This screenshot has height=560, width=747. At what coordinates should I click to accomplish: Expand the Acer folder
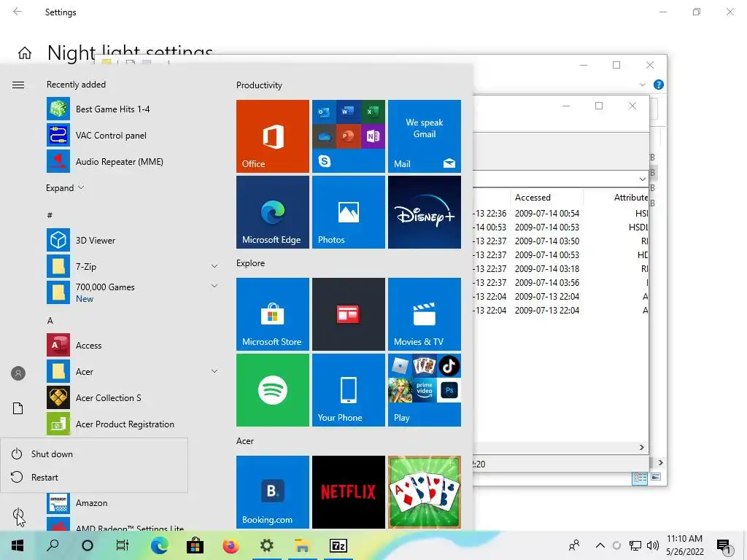click(214, 371)
